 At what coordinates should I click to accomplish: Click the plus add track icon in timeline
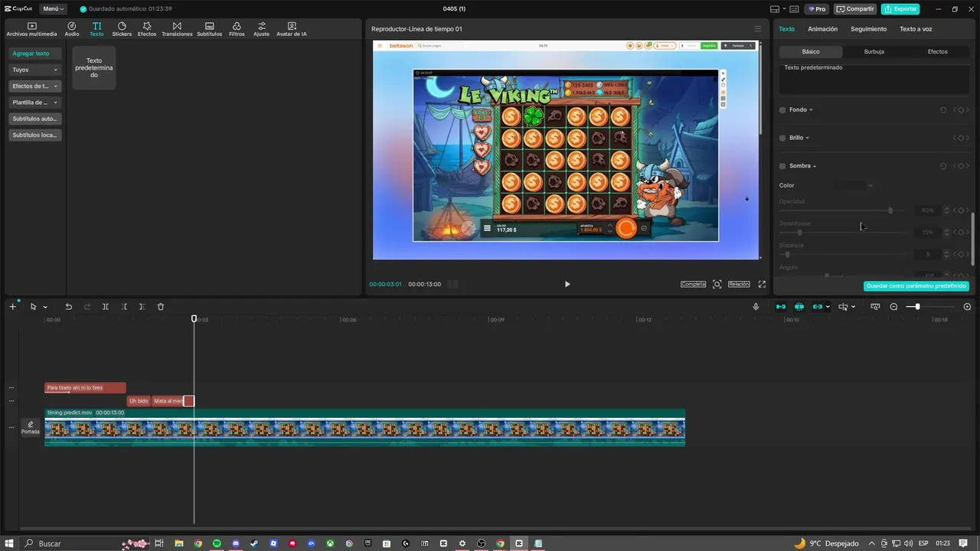pos(12,307)
